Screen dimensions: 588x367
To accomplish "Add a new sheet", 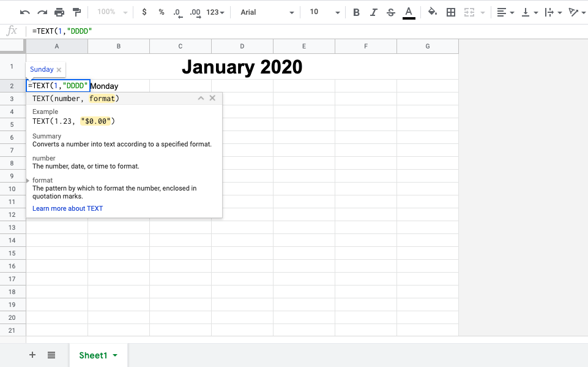I will (x=32, y=355).
